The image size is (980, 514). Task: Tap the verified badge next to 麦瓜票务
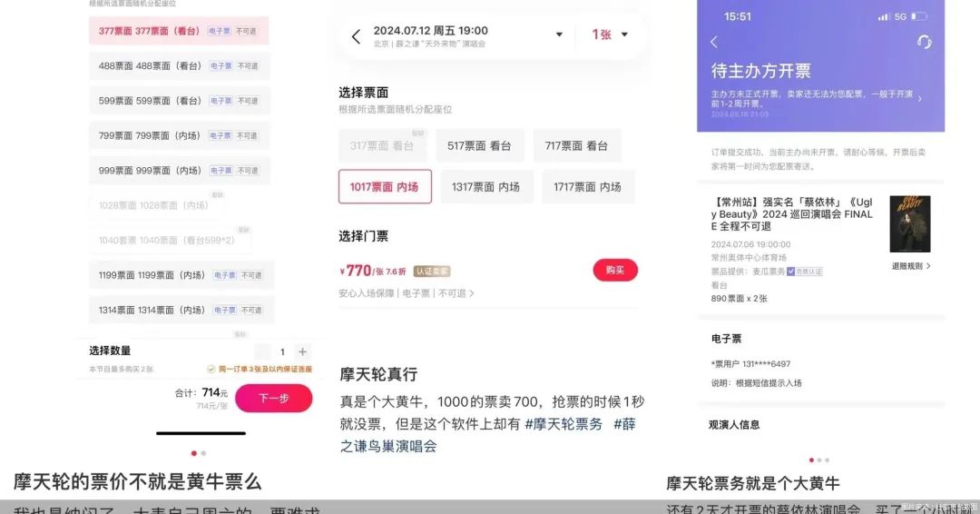pos(804,272)
